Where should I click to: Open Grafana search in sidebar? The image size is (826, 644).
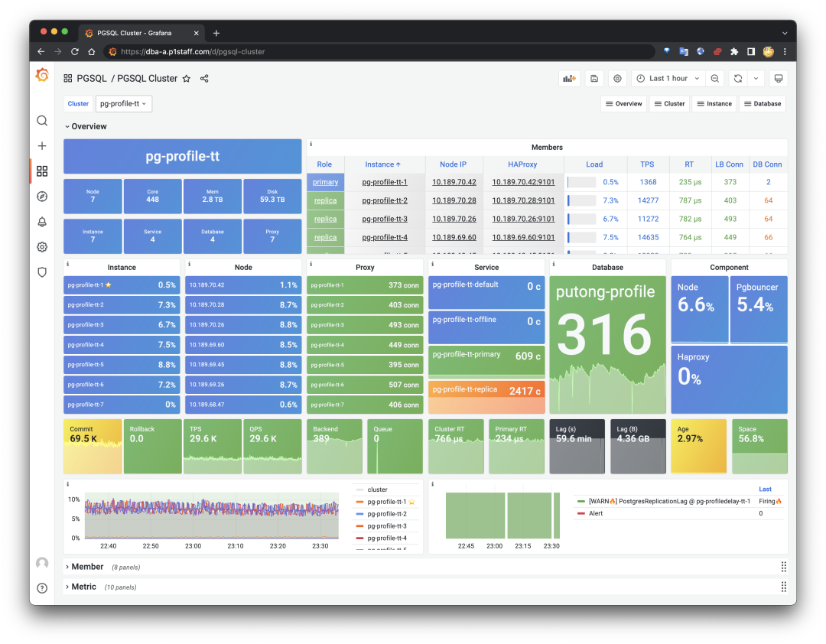[42, 121]
